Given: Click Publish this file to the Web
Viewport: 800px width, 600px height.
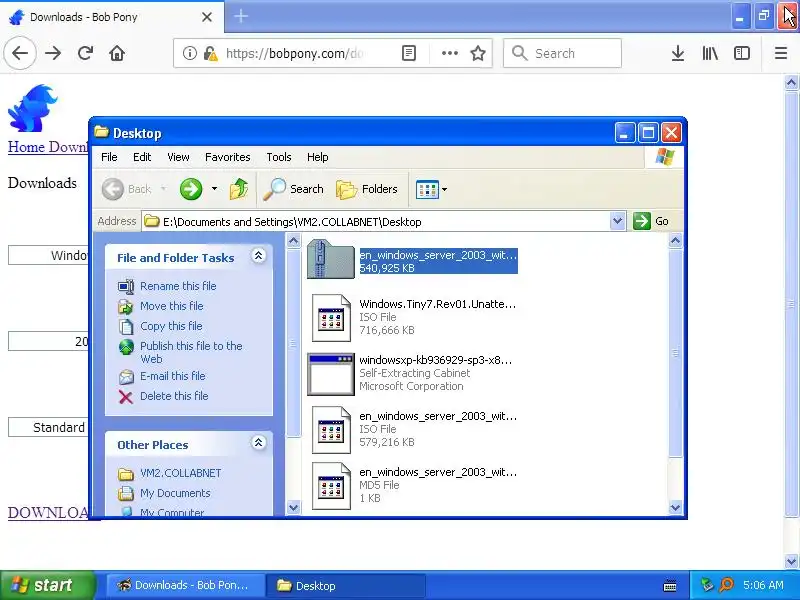Looking at the screenshot, I should (191, 352).
